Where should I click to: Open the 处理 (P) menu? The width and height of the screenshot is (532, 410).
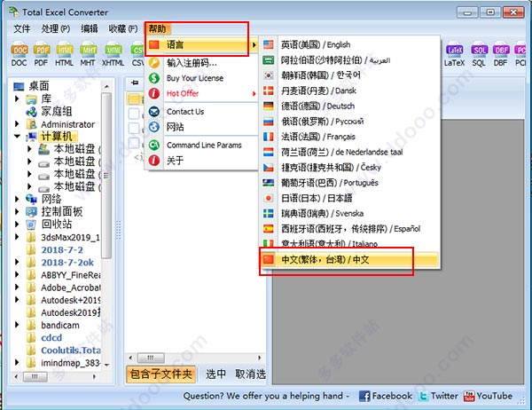point(56,29)
